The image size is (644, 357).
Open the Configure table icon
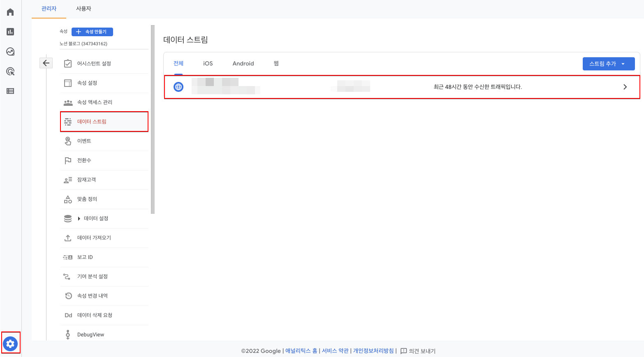10,91
